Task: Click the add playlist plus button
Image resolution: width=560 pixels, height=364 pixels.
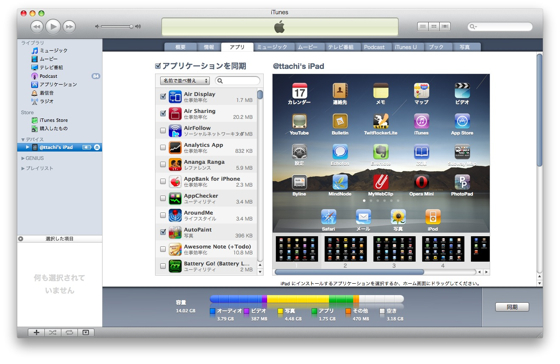Action: 36,333
